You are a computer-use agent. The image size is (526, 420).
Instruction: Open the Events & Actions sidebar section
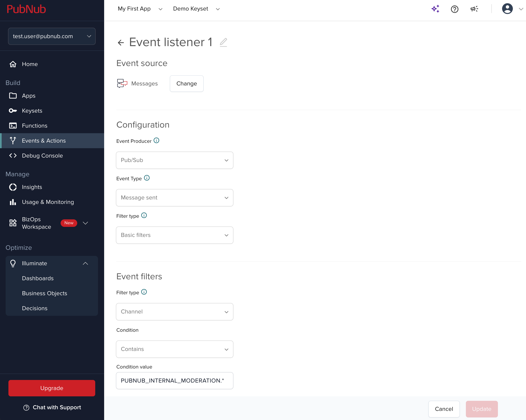[x=44, y=140]
